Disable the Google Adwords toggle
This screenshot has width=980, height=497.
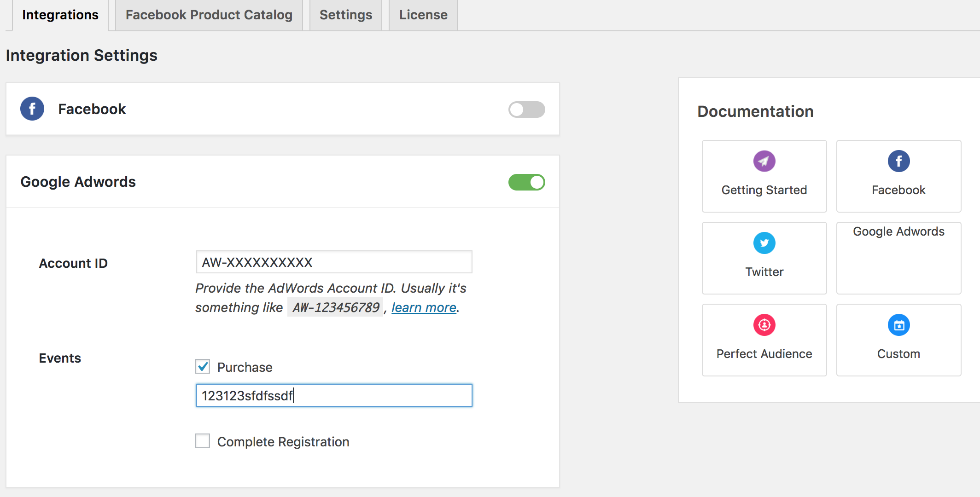(526, 182)
